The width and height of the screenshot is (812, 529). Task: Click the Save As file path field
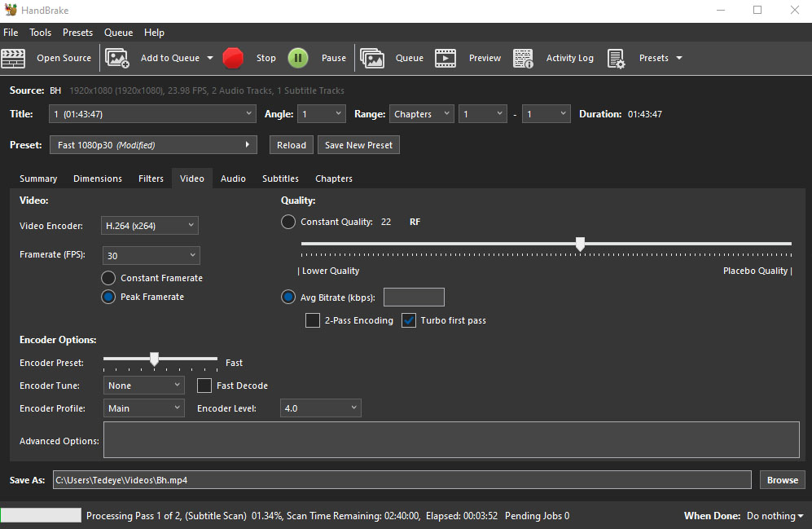(402, 480)
